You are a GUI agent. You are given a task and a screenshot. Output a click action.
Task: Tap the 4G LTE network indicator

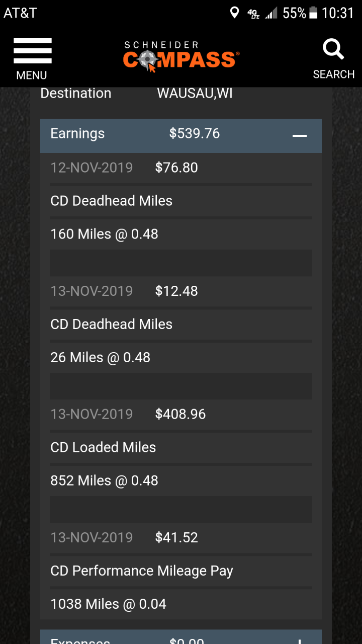(x=253, y=14)
